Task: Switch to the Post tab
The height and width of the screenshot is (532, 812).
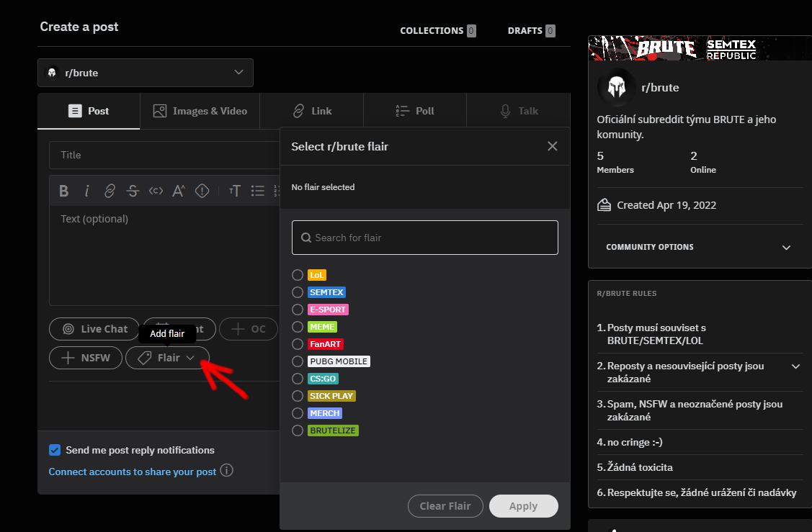Action: pos(89,111)
